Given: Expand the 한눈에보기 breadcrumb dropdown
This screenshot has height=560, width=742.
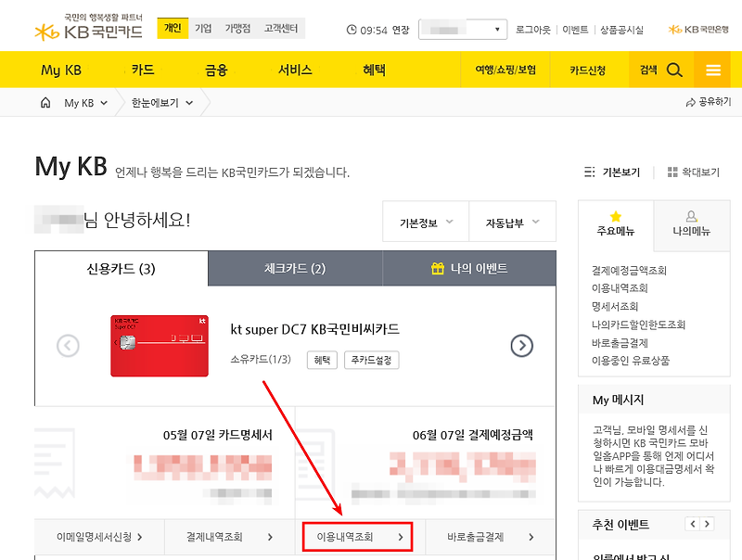Looking at the screenshot, I should (162, 103).
